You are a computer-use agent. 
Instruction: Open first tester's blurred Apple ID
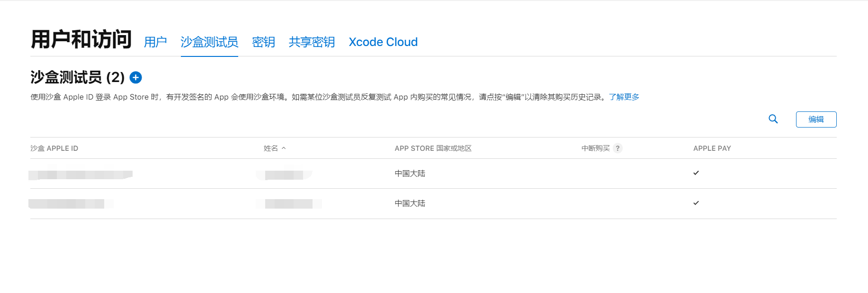[x=81, y=175]
